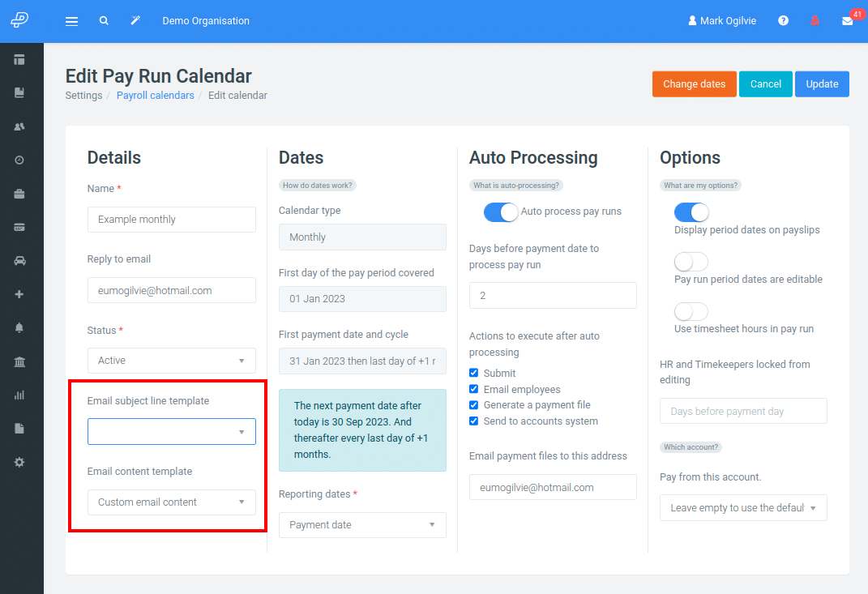Open the search magnifier in the top bar
868x594 pixels.
pos(104,20)
